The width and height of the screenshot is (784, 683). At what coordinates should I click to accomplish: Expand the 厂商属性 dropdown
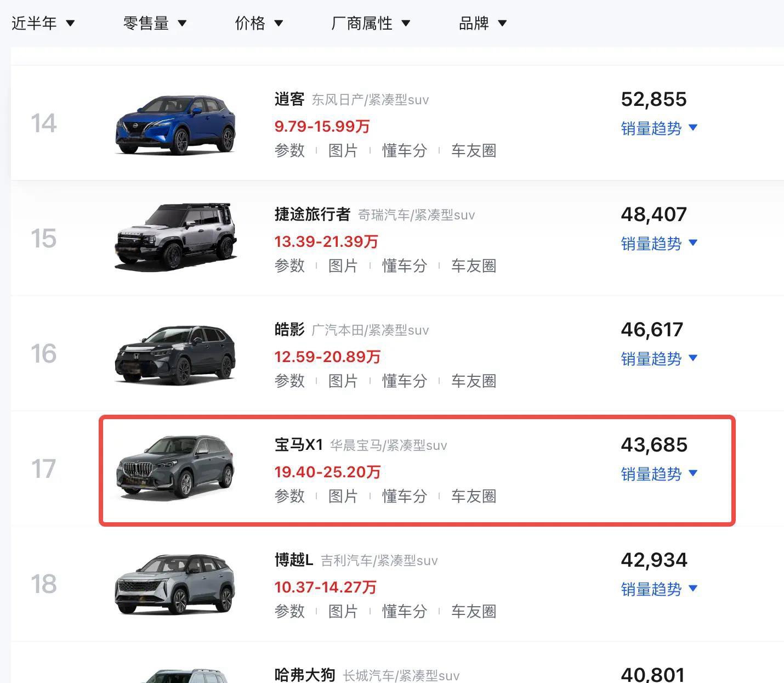[x=371, y=23]
